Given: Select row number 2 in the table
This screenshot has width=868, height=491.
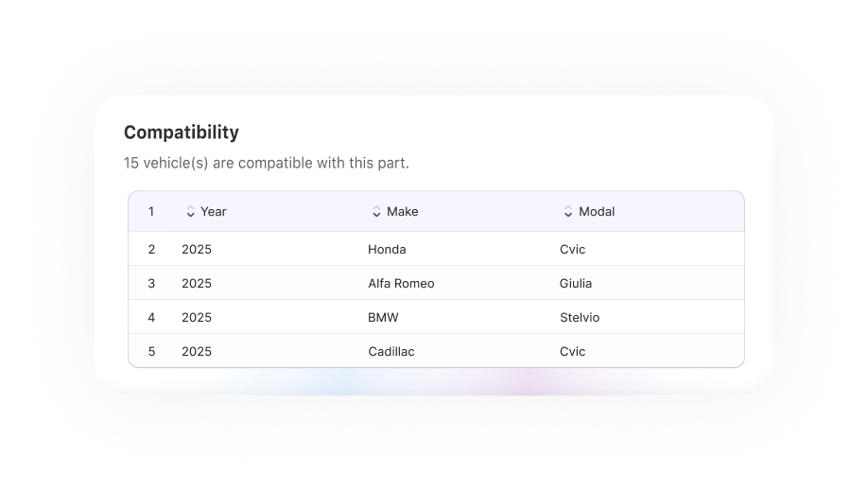Looking at the screenshot, I should 151,250.
